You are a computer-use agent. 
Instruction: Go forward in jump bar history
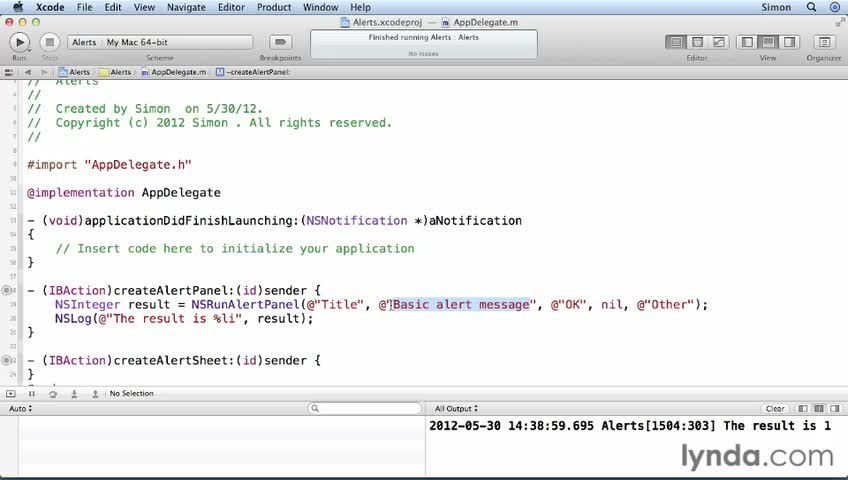pyautogui.click(x=44, y=72)
